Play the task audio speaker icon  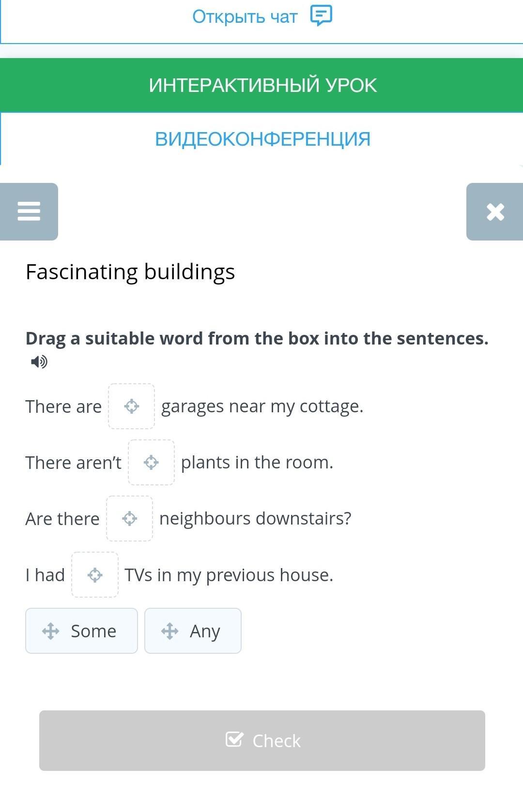39,361
